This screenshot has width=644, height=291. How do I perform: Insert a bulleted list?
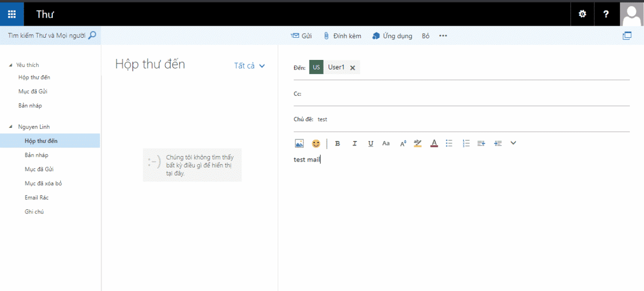click(449, 143)
